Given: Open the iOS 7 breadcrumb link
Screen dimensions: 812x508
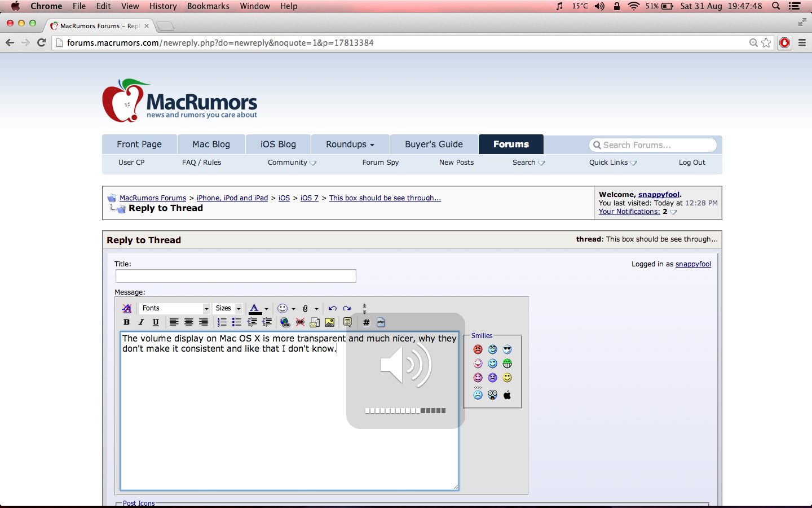Looking at the screenshot, I should [309, 198].
